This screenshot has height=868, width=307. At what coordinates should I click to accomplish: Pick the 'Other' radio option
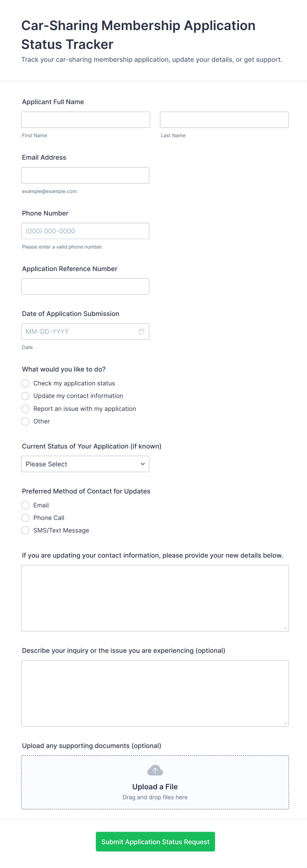click(25, 421)
